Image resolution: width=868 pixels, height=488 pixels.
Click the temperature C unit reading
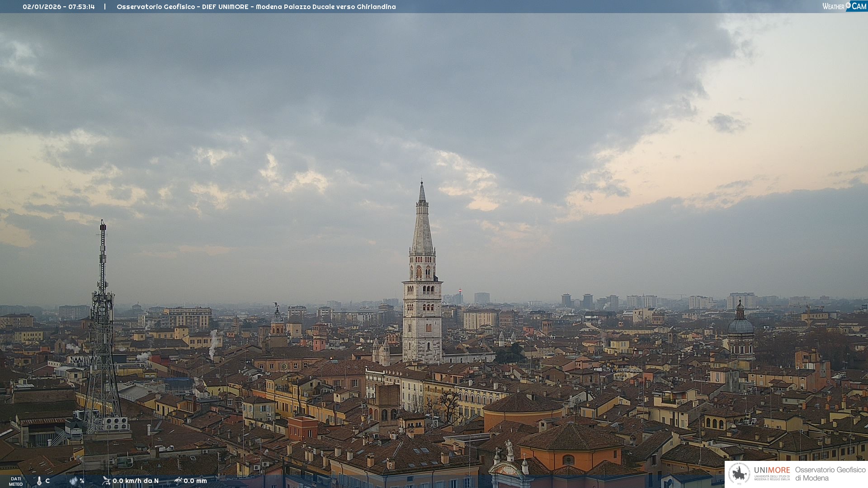(x=47, y=481)
